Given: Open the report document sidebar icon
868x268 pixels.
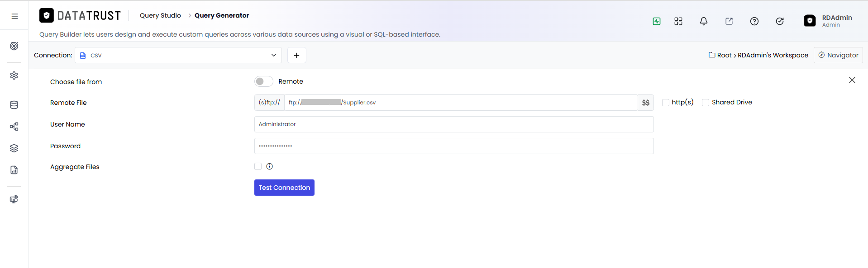Looking at the screenshot, I should (x=14, y=170).
